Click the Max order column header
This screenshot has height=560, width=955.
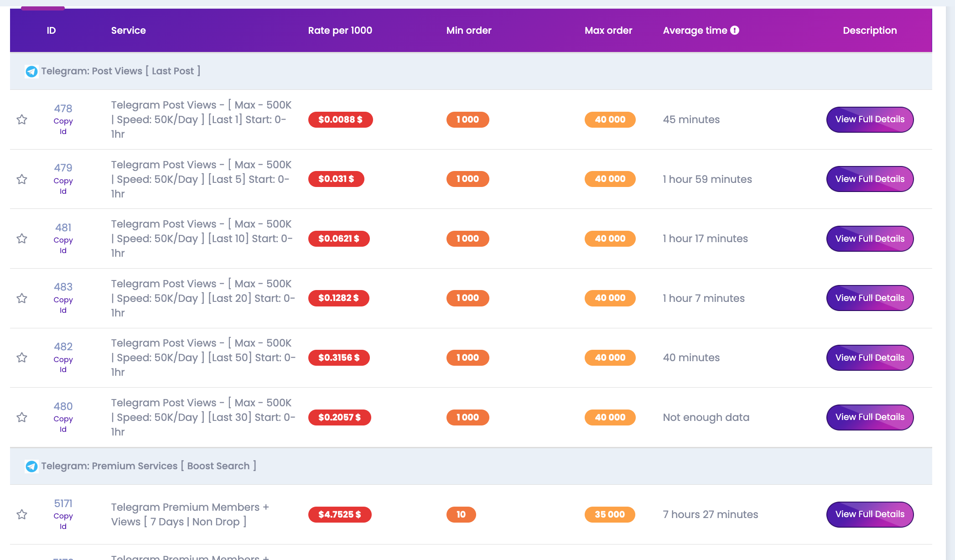(608, 31)
